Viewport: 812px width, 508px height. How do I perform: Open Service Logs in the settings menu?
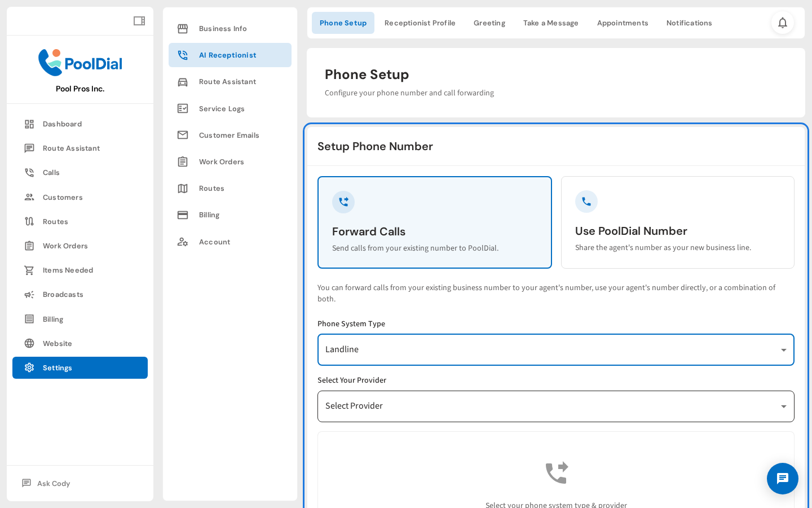pos(222,108)
